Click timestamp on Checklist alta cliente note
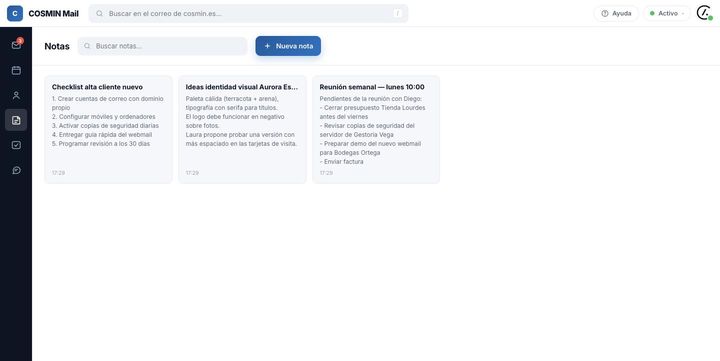This screenshot has height=361, width=720. [x=58, y=173]
